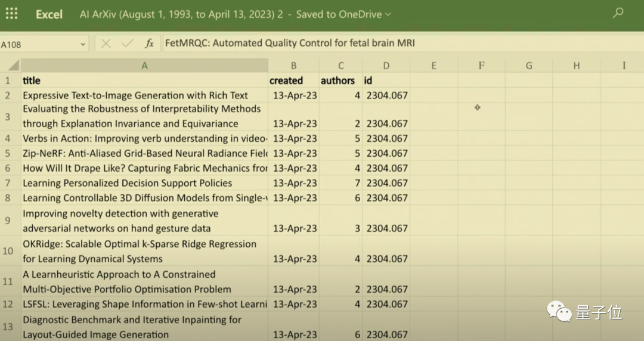Cancel formula entry with X icon
The image size is (644, 341).
click(x=106, y=44)
